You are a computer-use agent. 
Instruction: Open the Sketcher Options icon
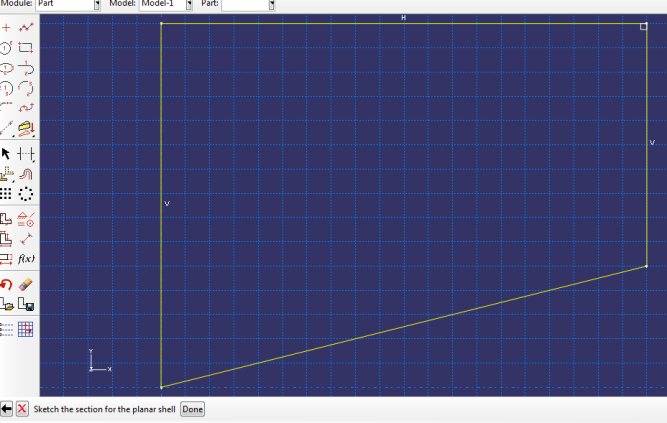point(6,329)
